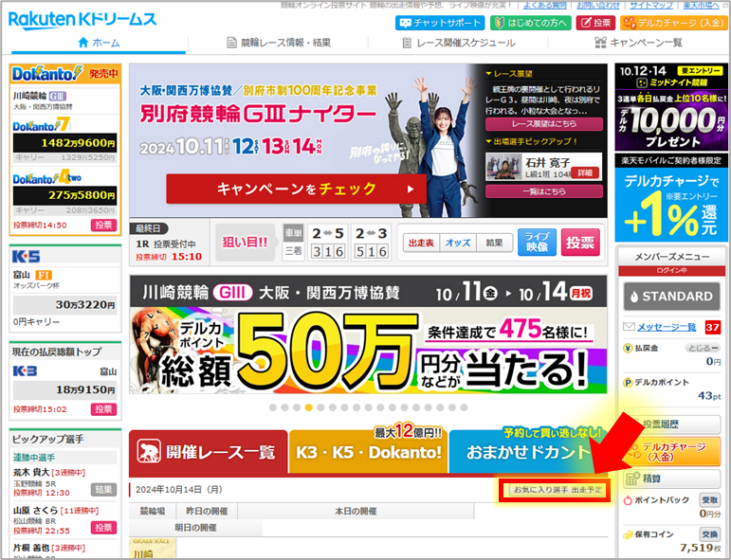Viewport: 731px width, 560px height.
Task: Open 競輪レース情報・結果 menu item
Action: (x=279, y=43)
